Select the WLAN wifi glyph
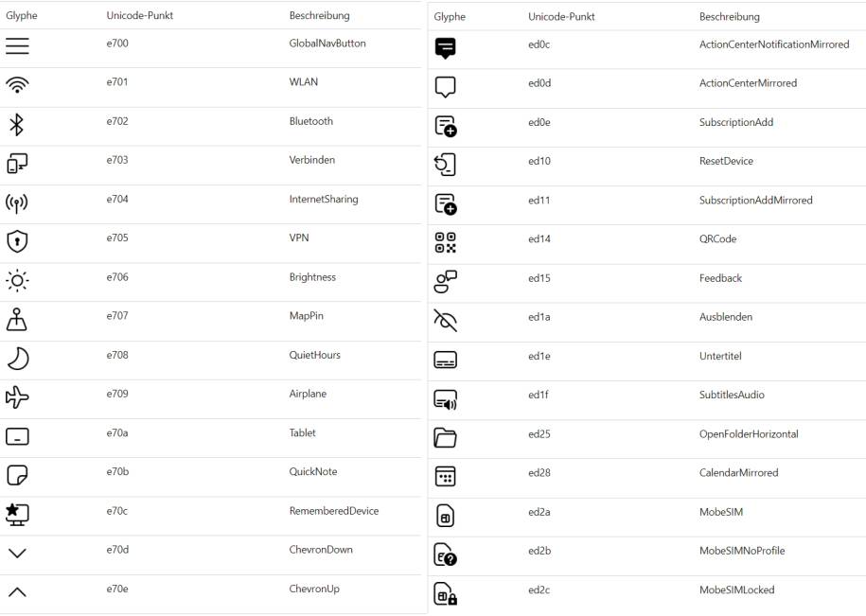The width and height of the screenshot is (866, 616). tap(17, 84)
